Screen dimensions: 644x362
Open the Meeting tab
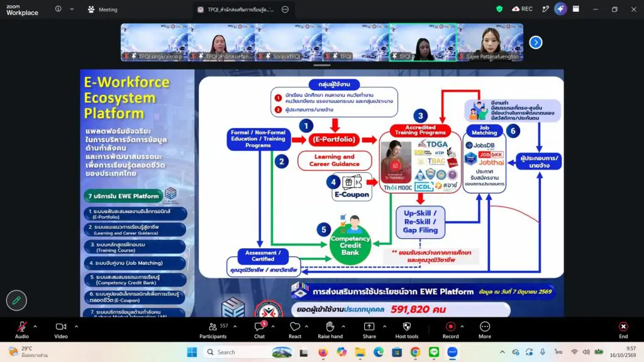103,9
